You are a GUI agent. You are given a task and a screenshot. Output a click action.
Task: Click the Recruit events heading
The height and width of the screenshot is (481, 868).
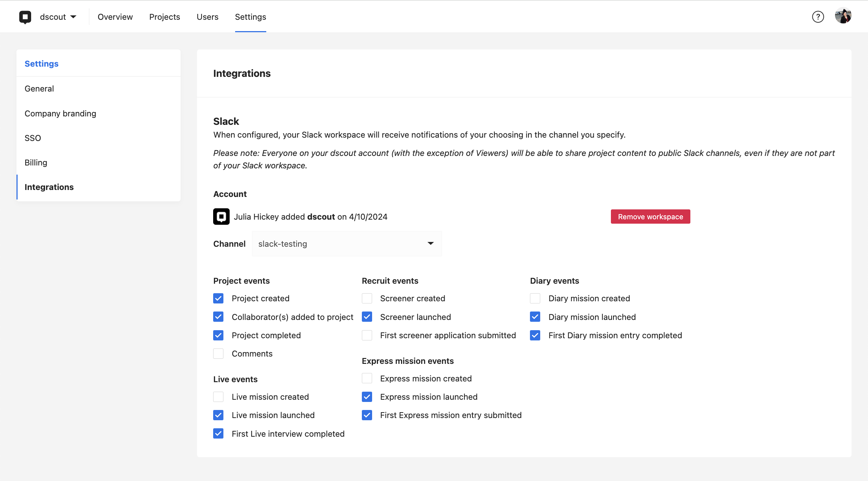click(x=390, y=281)
